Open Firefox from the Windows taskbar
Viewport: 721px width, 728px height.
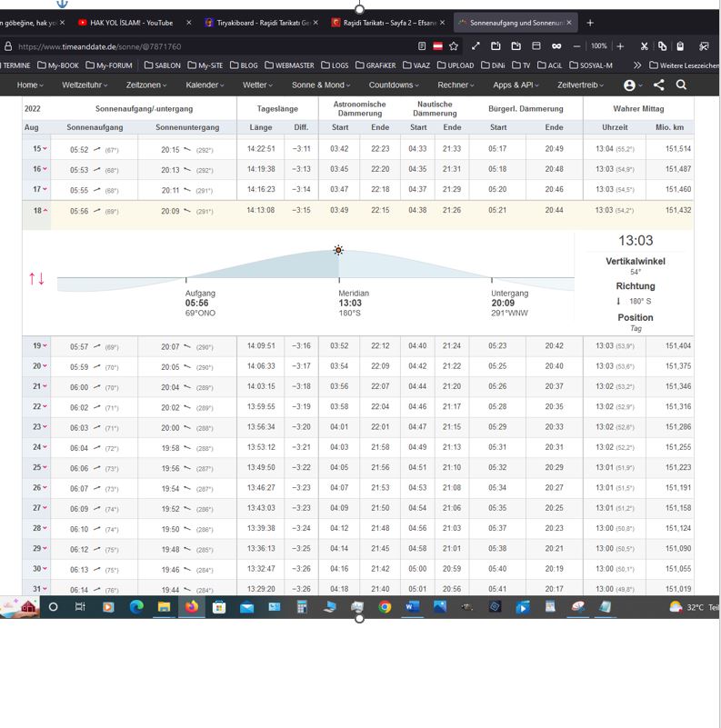[x=191, y=607]
